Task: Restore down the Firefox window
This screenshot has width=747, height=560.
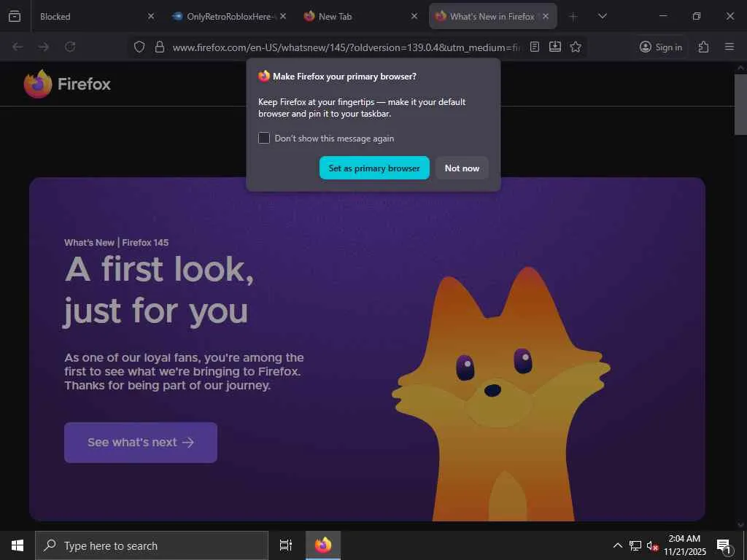Action: point(697,16)
